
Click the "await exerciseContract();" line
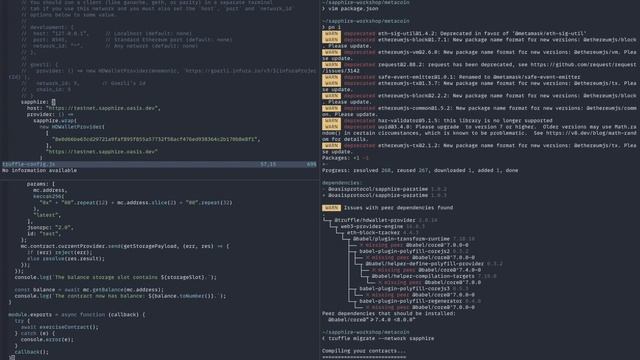pos(60,327)
